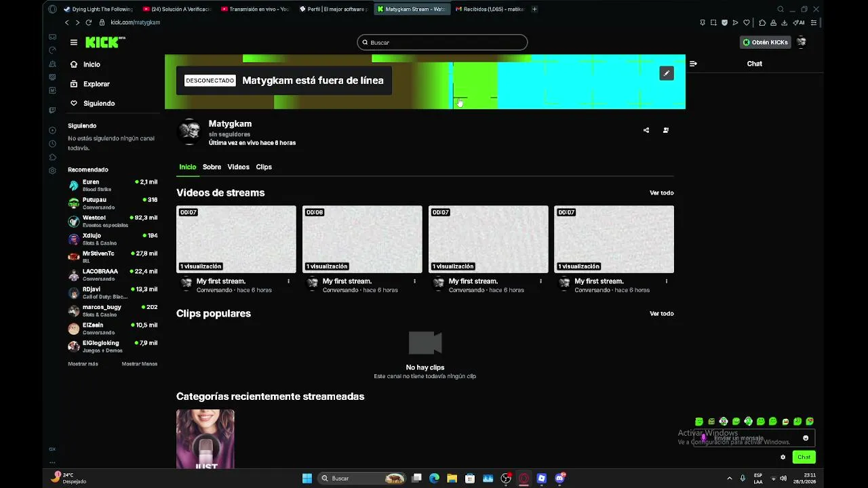Switch to the Clips tab
Image resolution: width=868 pixels, height=488 pixels.
click(x=264, y=167)
